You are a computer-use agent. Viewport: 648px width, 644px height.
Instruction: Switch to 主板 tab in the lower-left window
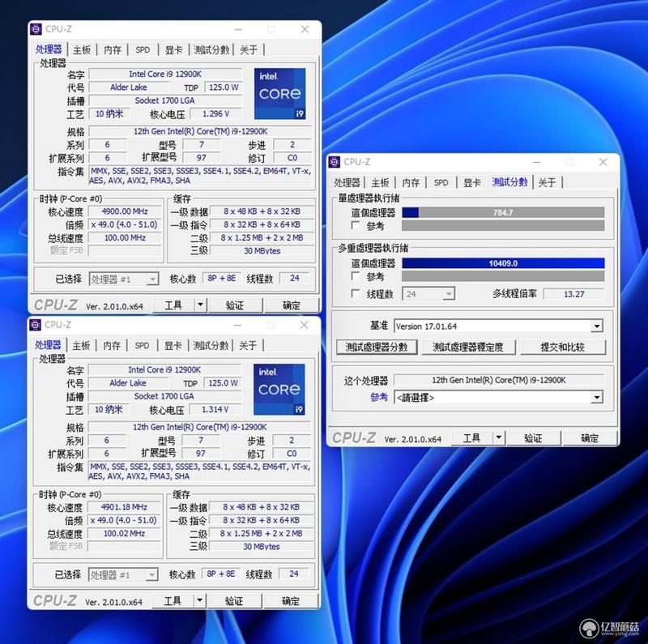(80, 346)
